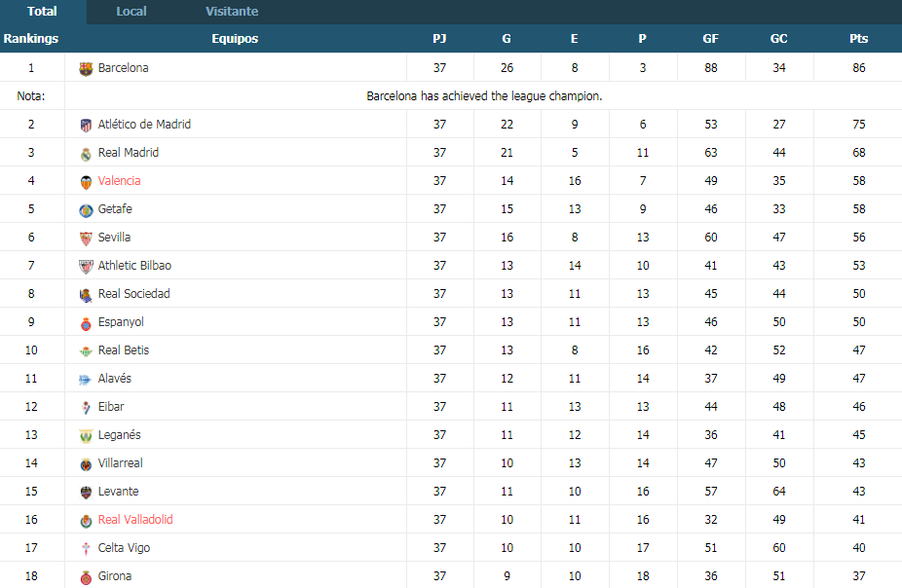Switch to the Local tab
This screenshot has height=588, width=902.
coord(132,12)
